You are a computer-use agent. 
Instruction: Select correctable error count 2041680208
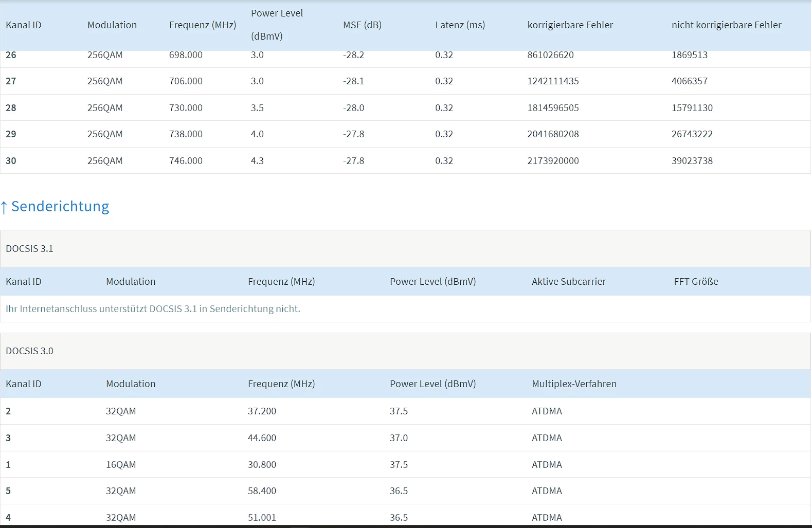(x=553, y=134)
